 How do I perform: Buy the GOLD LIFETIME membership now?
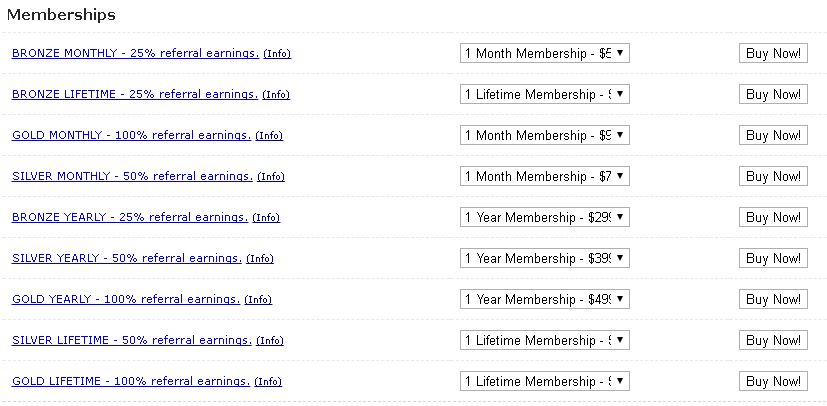[773, 381]
